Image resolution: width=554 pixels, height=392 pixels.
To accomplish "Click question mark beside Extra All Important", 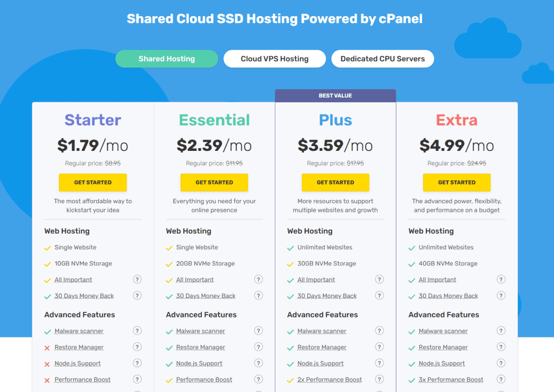I will tap(501, 280).
